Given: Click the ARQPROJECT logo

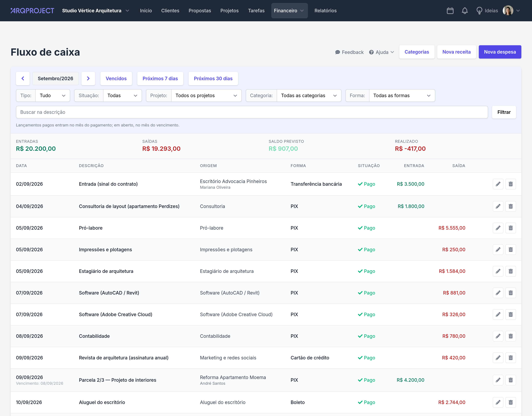Looking at the screenshot, I should click(x=32, y=11).
